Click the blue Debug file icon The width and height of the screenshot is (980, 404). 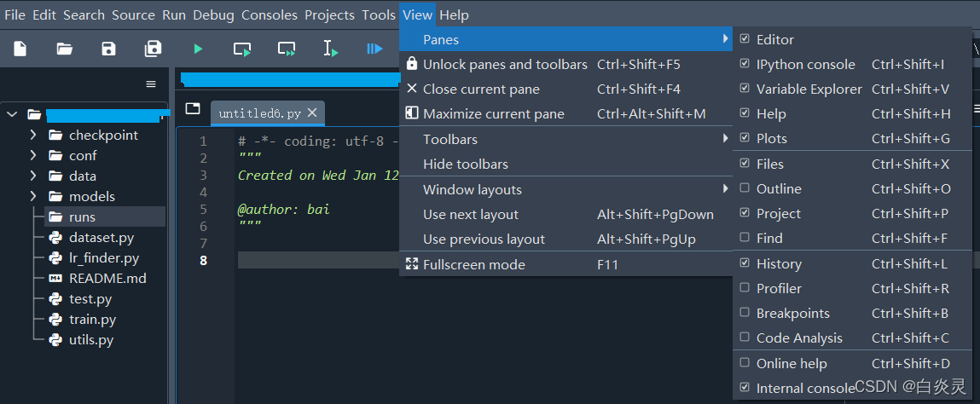coord(374,49)
